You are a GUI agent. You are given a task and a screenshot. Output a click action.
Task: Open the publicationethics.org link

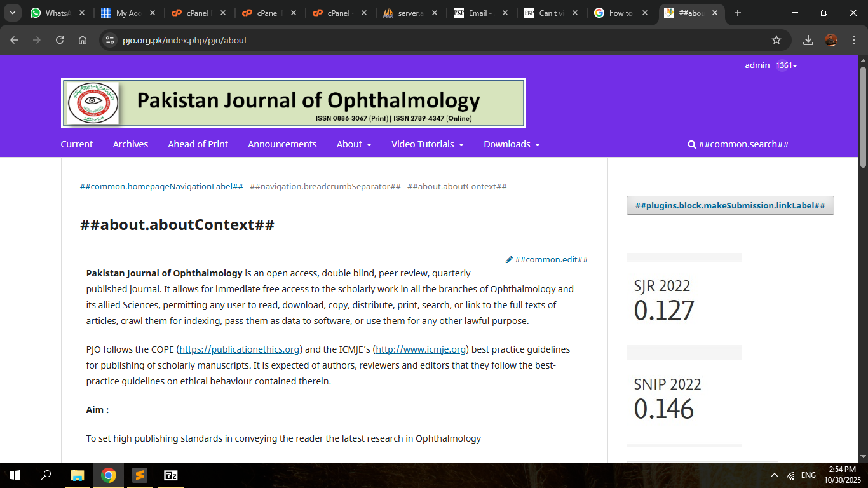[x=240, y=349]
